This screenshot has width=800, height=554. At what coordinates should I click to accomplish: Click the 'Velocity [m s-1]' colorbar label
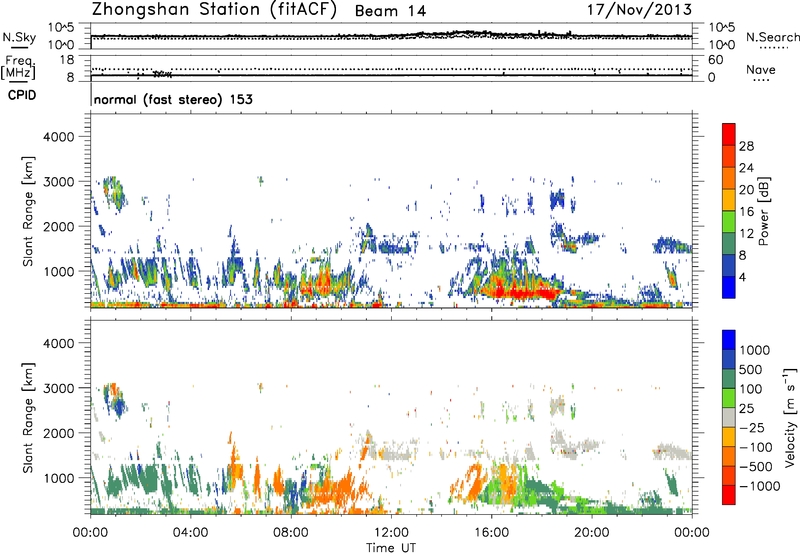[x=790, y=417]
